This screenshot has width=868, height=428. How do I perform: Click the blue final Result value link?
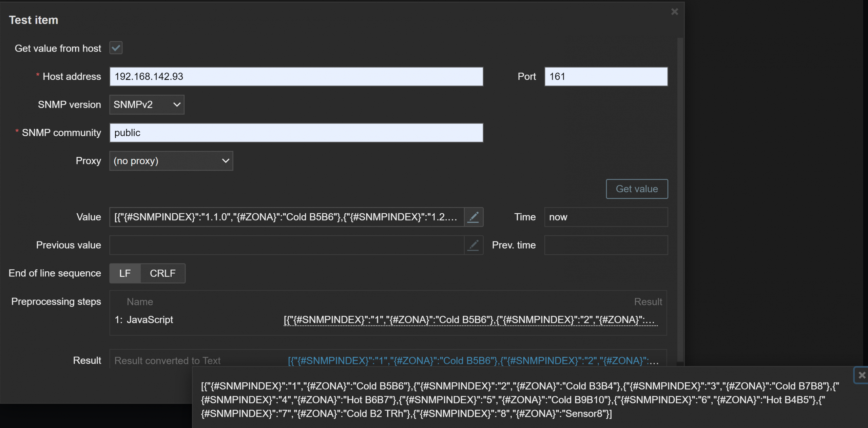pyautogui.click(x=473, y=361)
